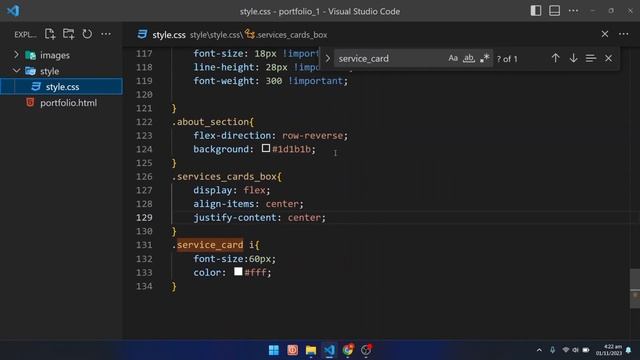
Task: Toggle bottom panel layout icon
Action: click(554, 11)
